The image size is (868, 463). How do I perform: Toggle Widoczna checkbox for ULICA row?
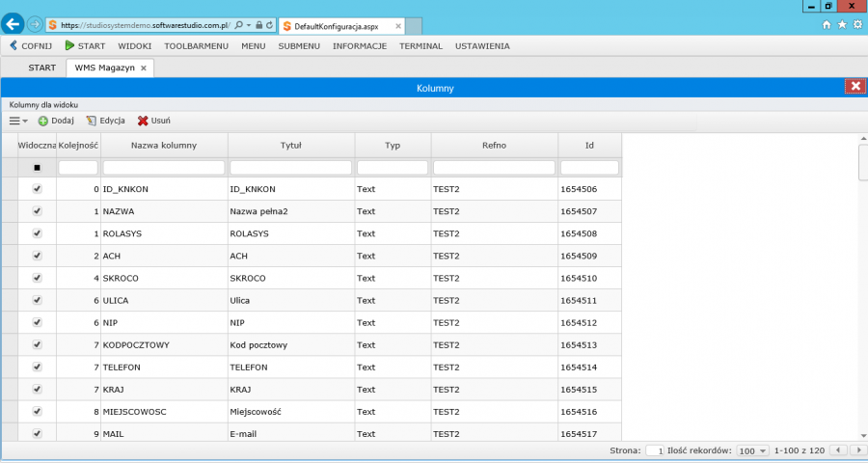[37, 300]
